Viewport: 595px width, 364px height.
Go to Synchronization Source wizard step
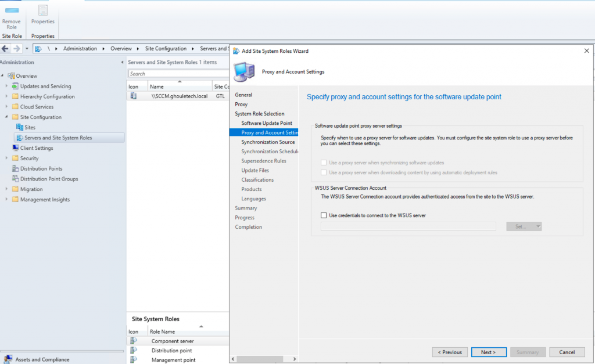tap(268, 142)
